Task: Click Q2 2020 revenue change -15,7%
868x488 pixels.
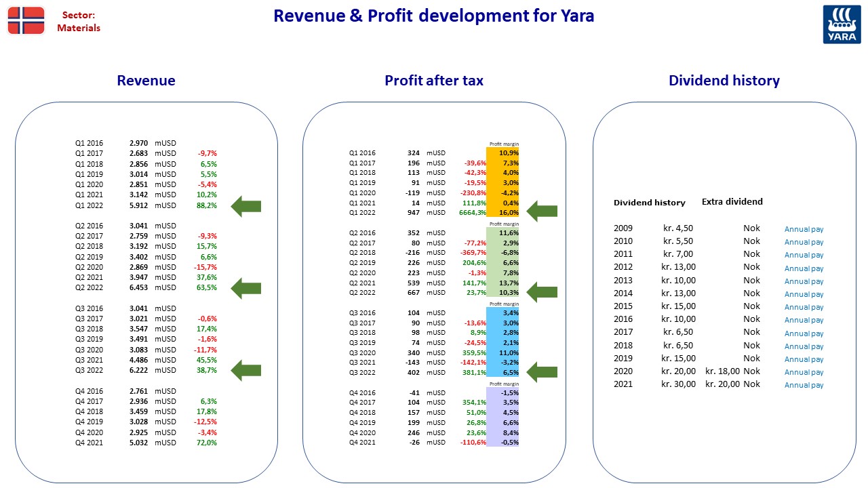Action: (205, 267)
